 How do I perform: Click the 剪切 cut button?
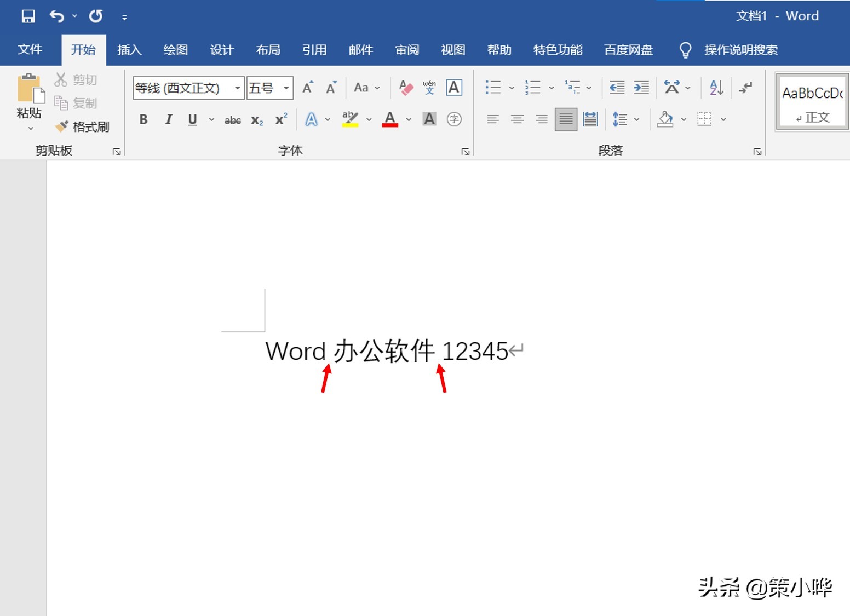[x=76, y=80]
